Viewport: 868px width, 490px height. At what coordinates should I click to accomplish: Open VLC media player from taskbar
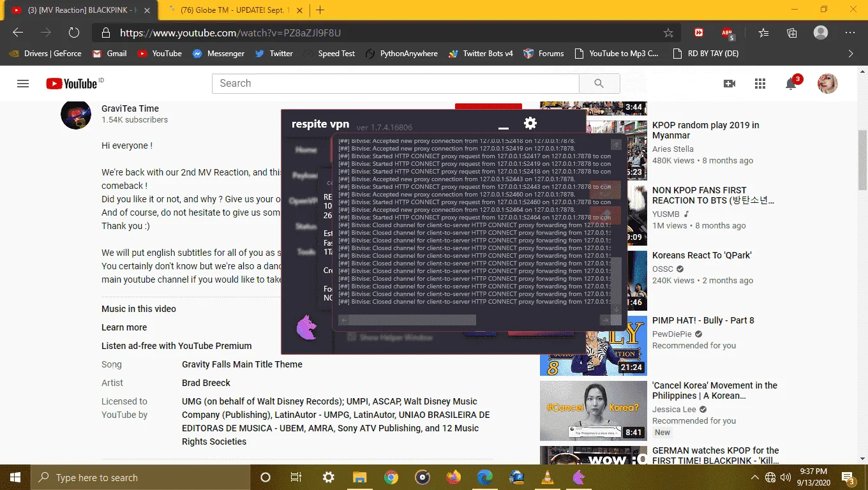pyautogui.click(x=548, y=477)
